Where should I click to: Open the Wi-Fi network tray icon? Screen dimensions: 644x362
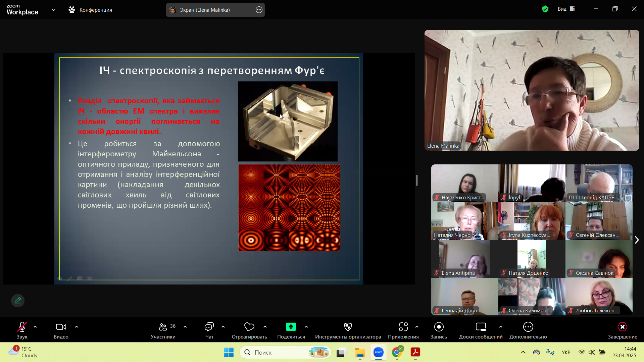click(x=582, y=352)
